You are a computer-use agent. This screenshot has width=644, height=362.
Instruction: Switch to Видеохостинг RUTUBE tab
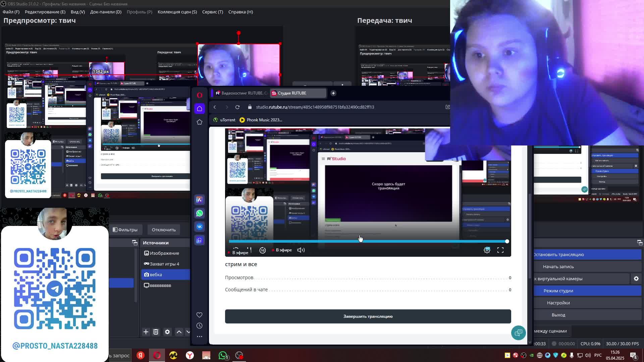coord(241,93)
